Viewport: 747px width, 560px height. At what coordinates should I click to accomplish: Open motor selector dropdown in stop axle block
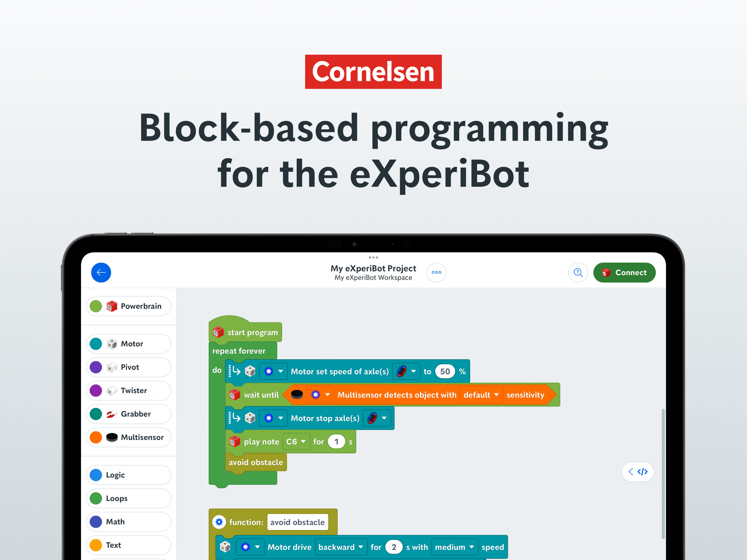pyautogui.click(x=273, y=418)
